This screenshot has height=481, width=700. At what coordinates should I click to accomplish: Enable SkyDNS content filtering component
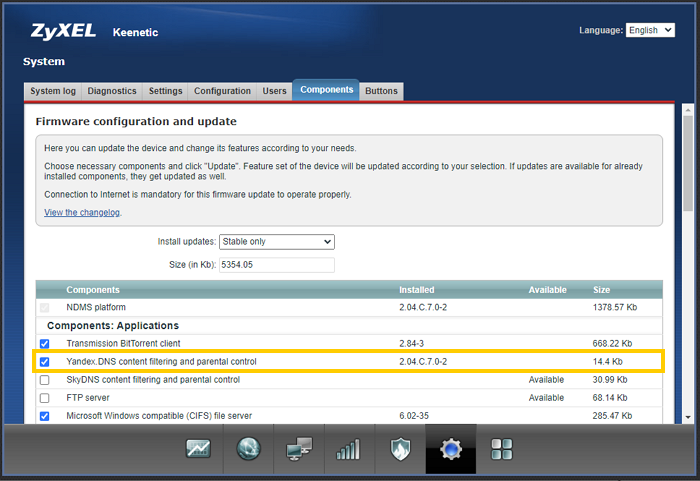(44, 380)
